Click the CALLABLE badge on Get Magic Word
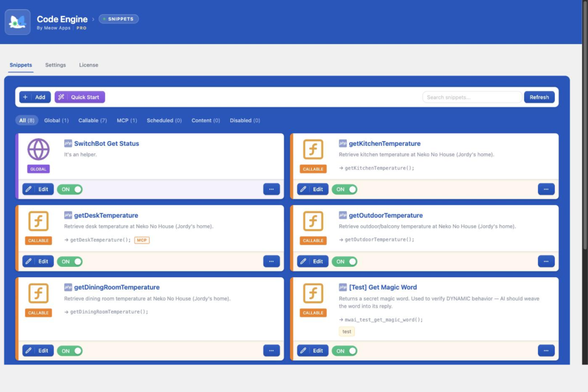This screenshot has width=588, height=392. [x=313, y=313]
